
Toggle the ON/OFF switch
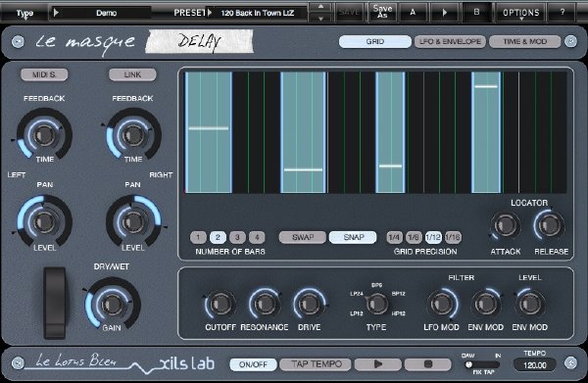(253, 364)
